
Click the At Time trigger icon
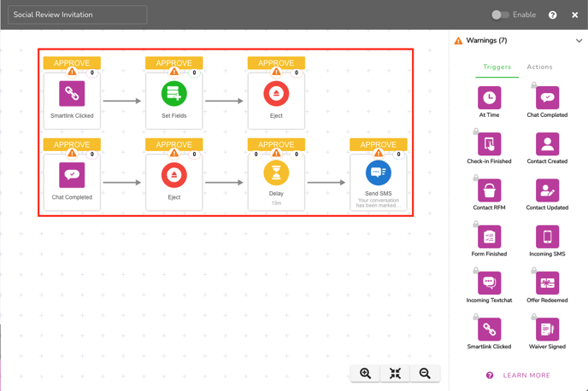tap(489, 98)
